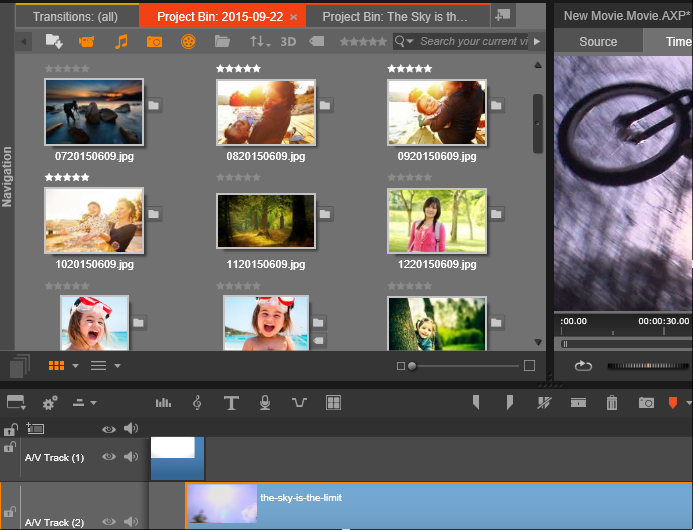Select thumbnail 0720150609.jpg
Image resolution: width=693 pixels, height=530 pixels.
[x=94, y=112]
